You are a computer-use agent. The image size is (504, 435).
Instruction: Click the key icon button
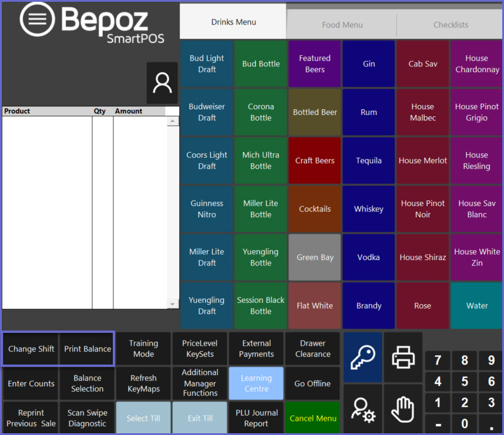[362, 357]
